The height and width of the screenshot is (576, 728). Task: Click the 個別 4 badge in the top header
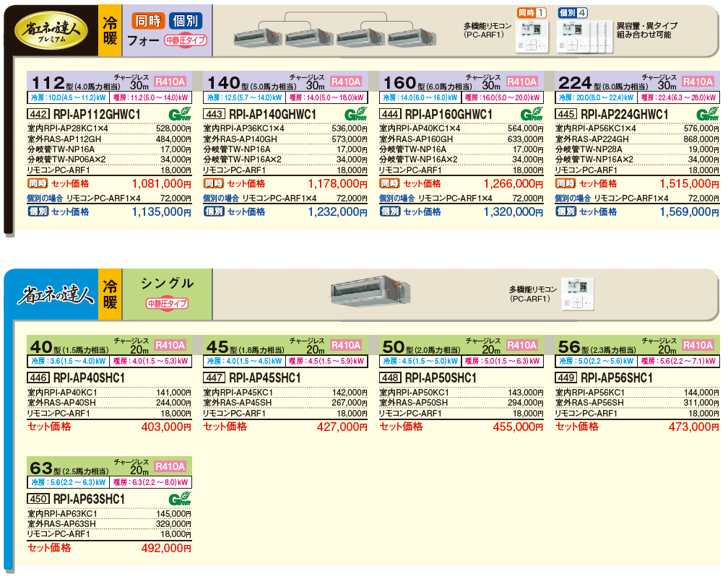pos(573,13)
